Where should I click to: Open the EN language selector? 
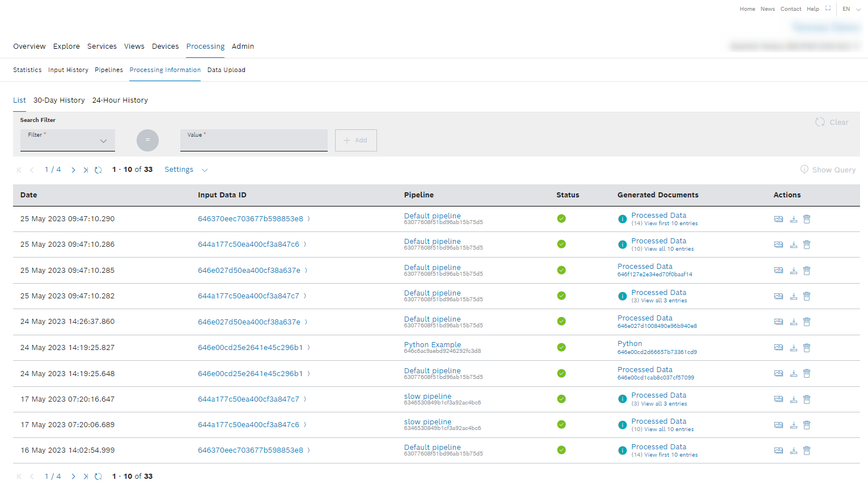coord(851,9)
